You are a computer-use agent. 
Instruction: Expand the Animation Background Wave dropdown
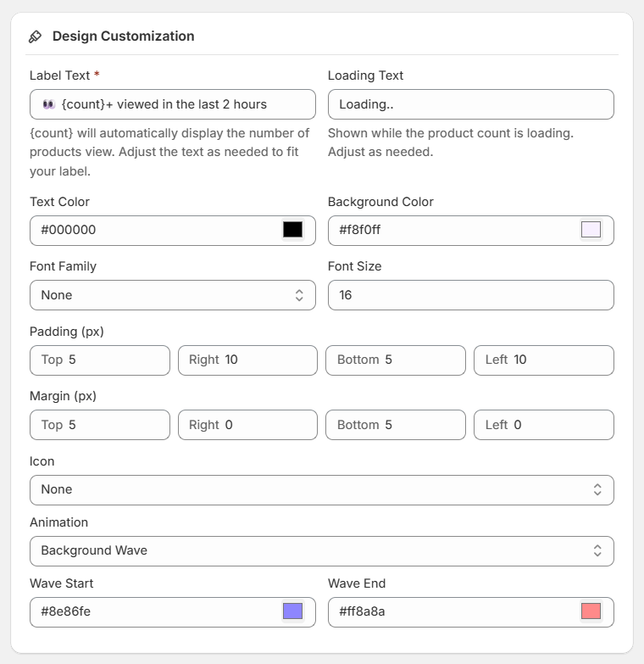pos(321,550)
